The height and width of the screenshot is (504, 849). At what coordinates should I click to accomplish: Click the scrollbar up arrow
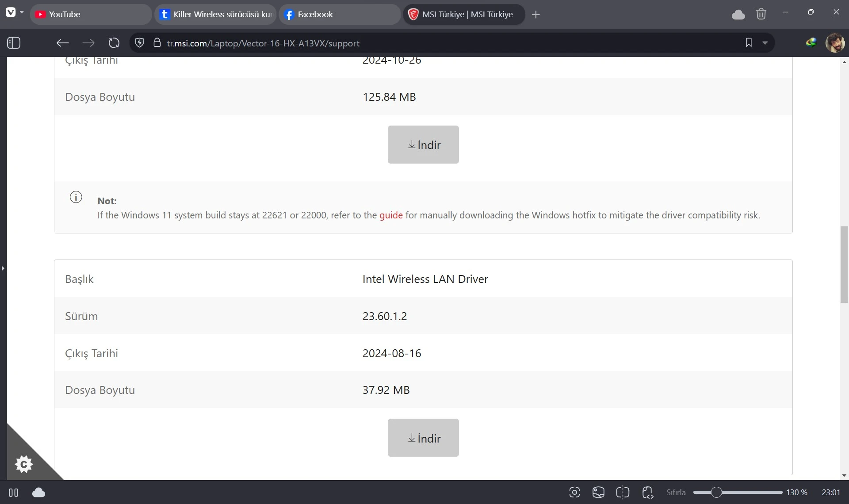click(x=844, y=62)
